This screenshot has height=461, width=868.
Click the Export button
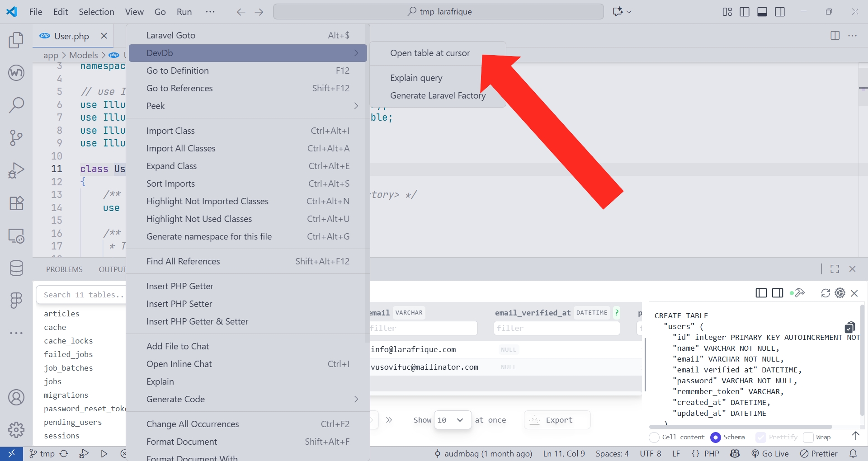(557, 420)
